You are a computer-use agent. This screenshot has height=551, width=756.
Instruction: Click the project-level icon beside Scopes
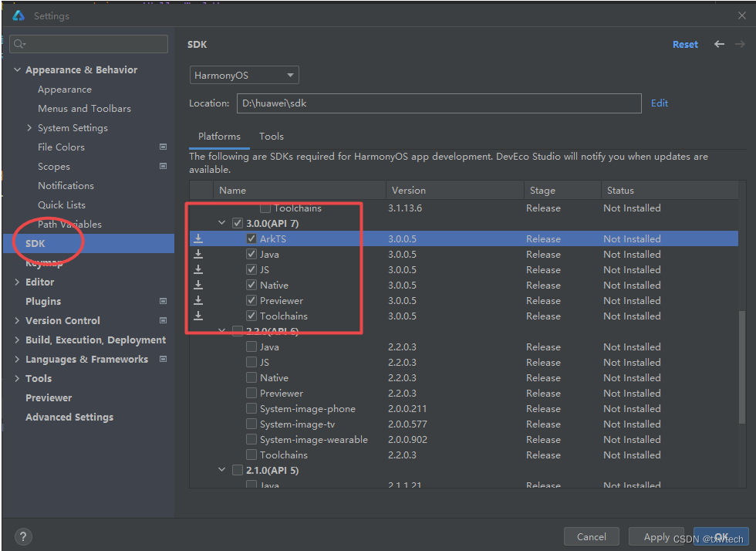coord(163,166)
